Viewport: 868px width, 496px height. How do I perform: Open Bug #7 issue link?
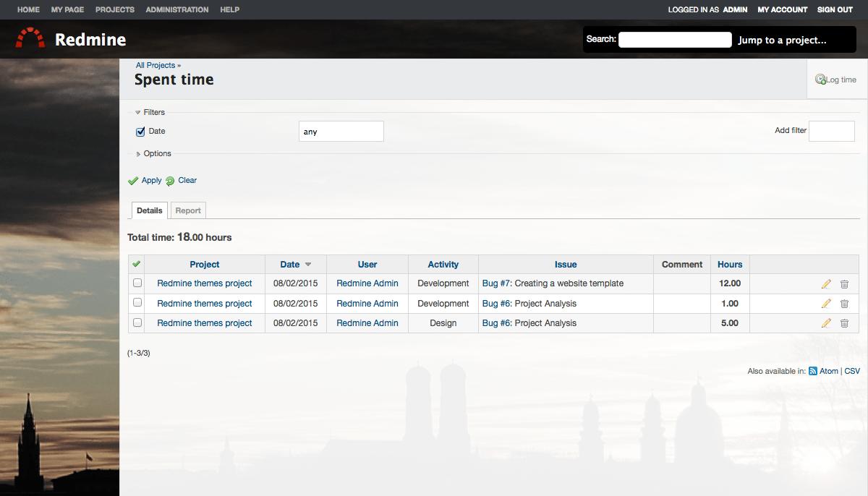[x=496, y=283]
